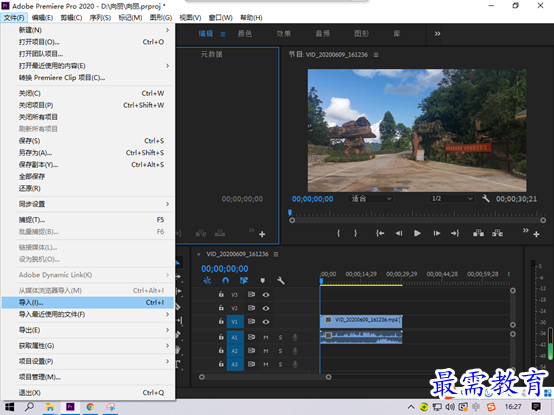Image resolution: width=554 pixels, height=415 pixels.
Task: Click the timeline horizontal zoom scrollbar
Action: 265,377
